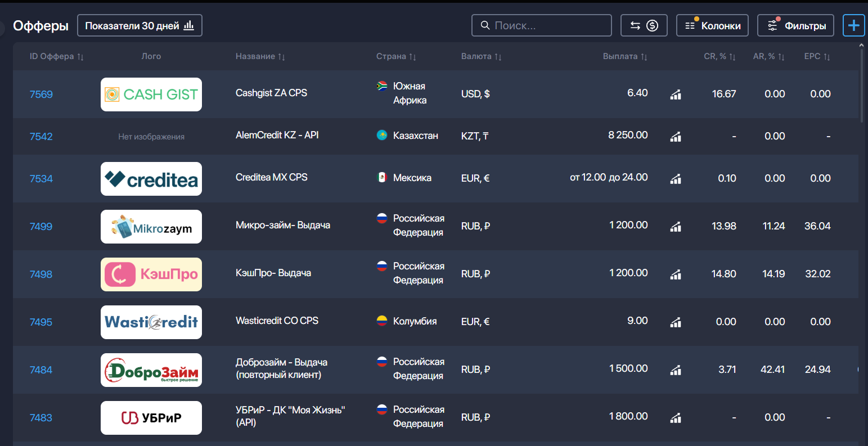The image size is (868, 446).
Task: Open stats chart icon for Микро-займ offer
Action: (676, 226)
